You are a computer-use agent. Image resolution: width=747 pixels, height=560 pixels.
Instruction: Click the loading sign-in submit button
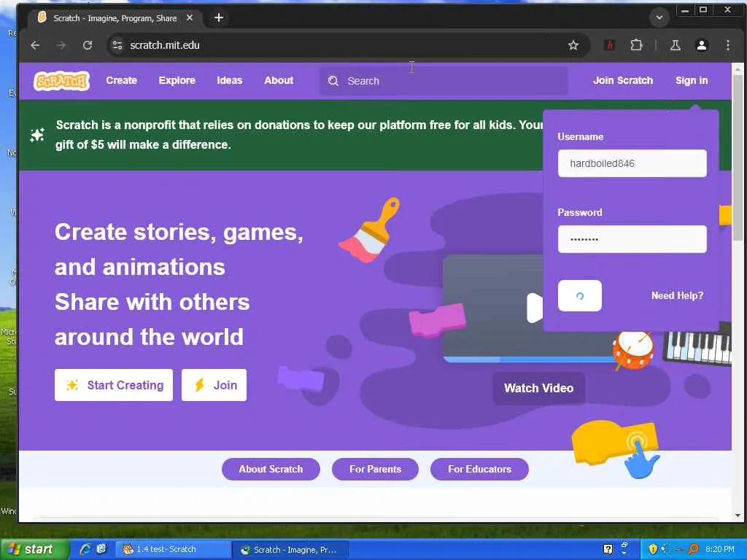pyautogui.click(x=580, y=296)
